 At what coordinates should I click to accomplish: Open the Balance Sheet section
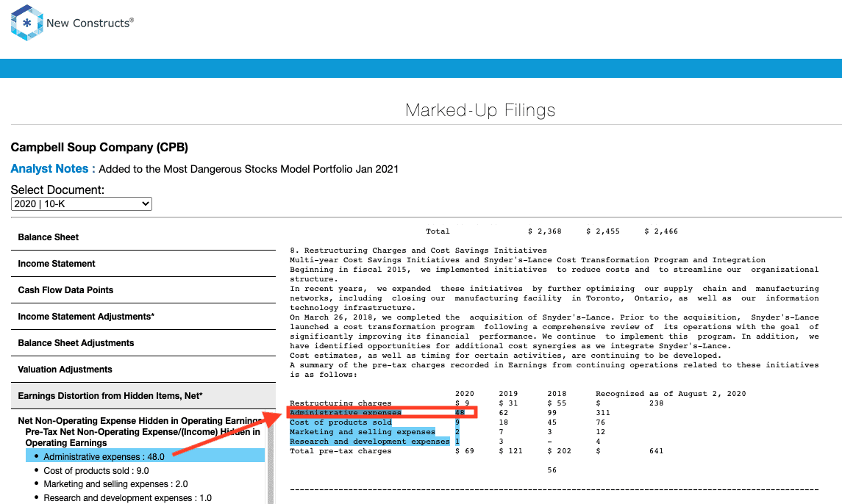[143, 237]
